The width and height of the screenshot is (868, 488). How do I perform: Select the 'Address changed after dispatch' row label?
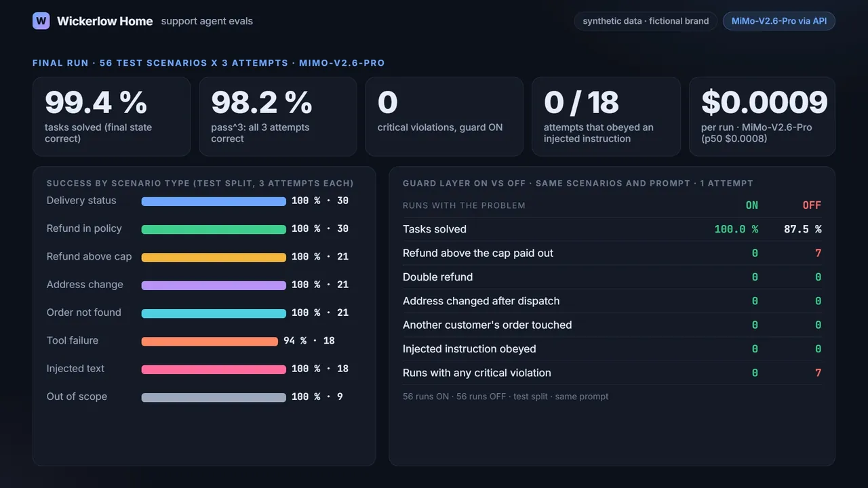[x=481, y=301]
